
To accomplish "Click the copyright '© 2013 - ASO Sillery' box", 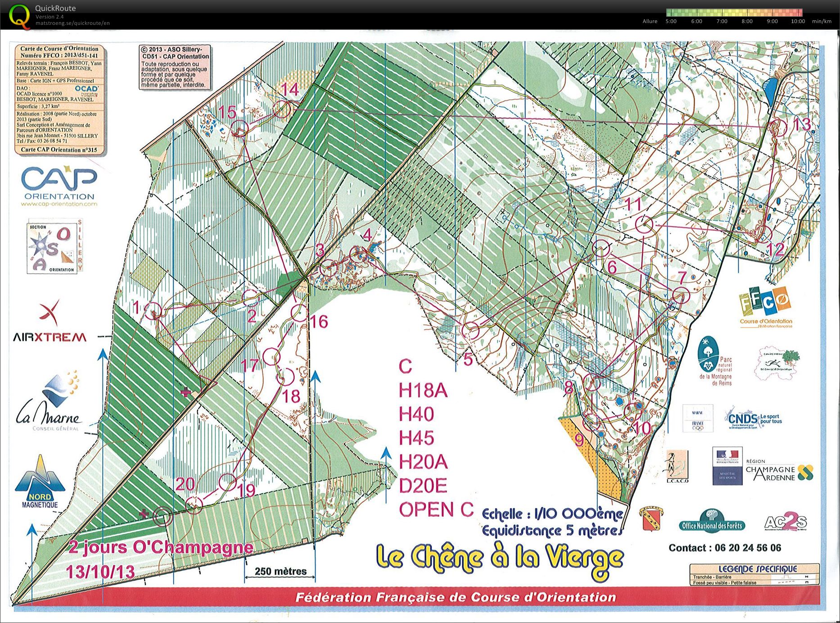I will [175, 67].
